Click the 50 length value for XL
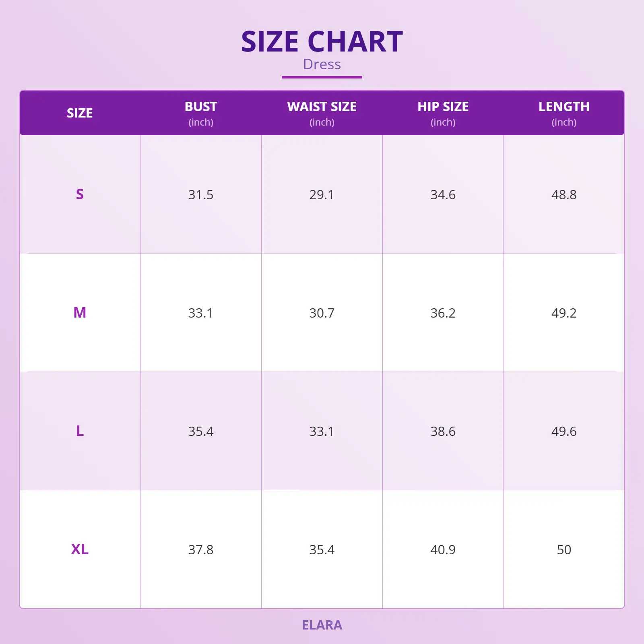Viewport: 644px width, 644px height. [x=564, y=550]
